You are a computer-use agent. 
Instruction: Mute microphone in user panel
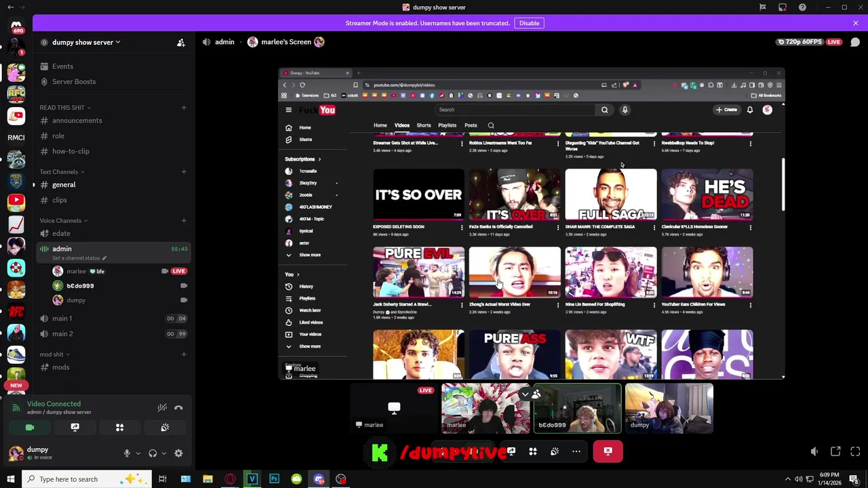(127, 453)
